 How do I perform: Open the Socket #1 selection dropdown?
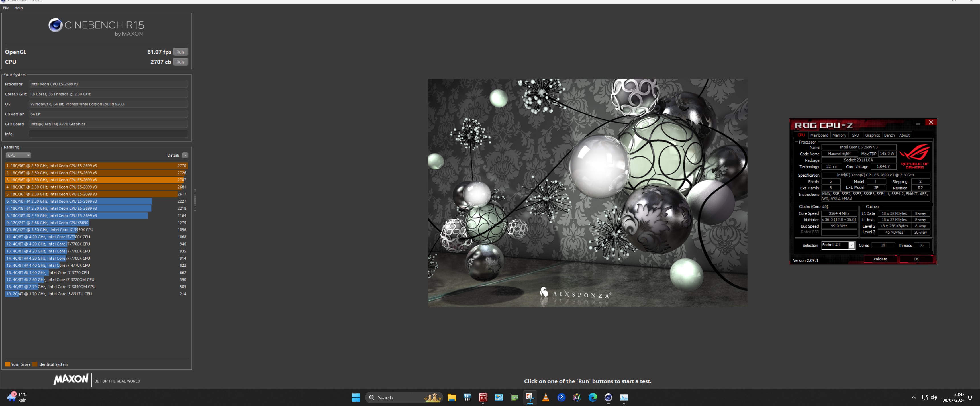[838, 245]
